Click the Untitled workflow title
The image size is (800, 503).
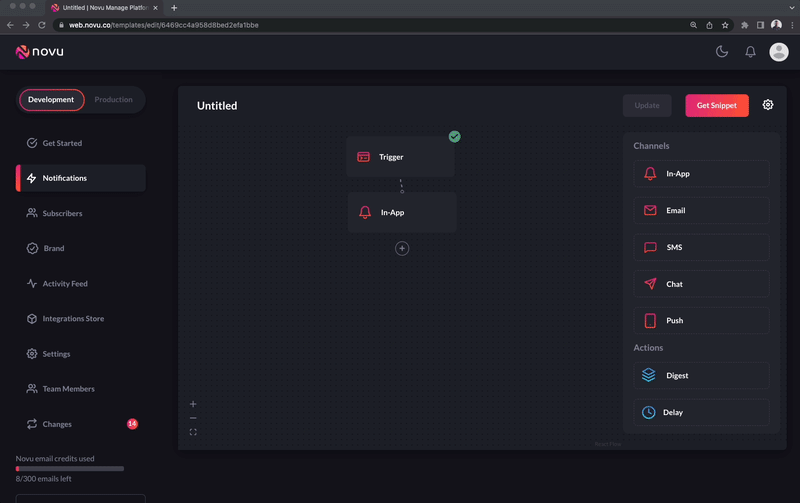click(x=217, y=106)
